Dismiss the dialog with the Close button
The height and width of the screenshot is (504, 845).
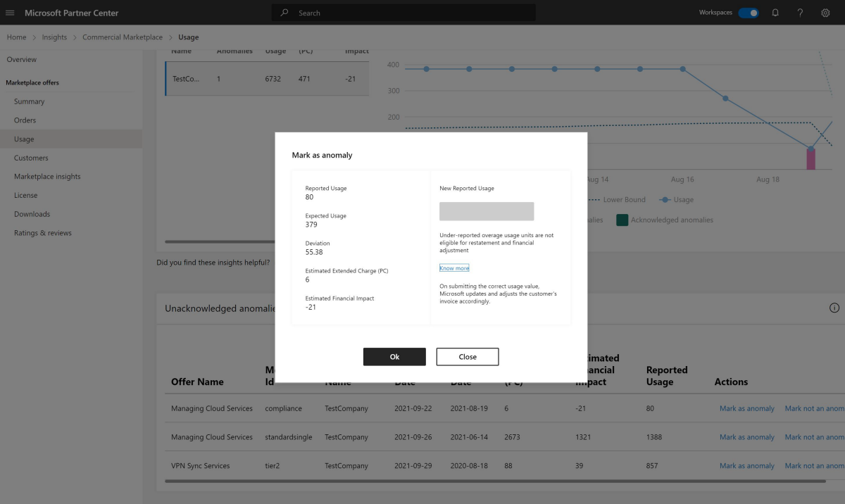tap(468, 357)
